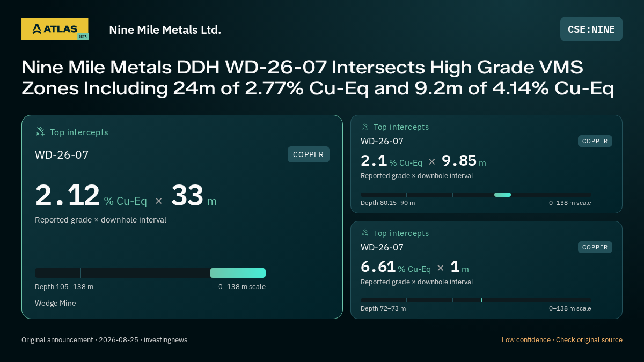Click the 2.12 % Cu-Eq grade value
644x362 pixels.
[91, 195]
